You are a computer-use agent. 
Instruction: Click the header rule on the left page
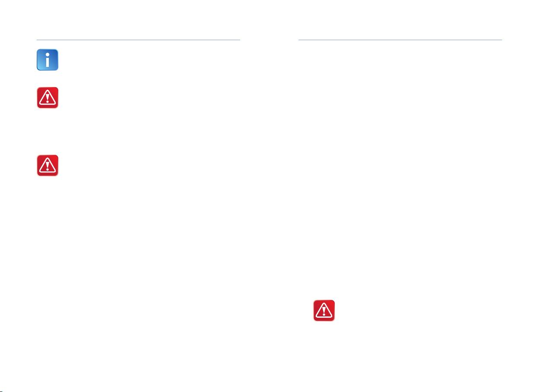point(138,40)
